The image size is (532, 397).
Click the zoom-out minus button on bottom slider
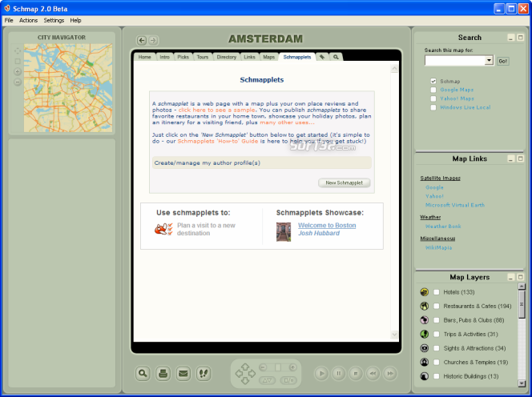(263, 367)
